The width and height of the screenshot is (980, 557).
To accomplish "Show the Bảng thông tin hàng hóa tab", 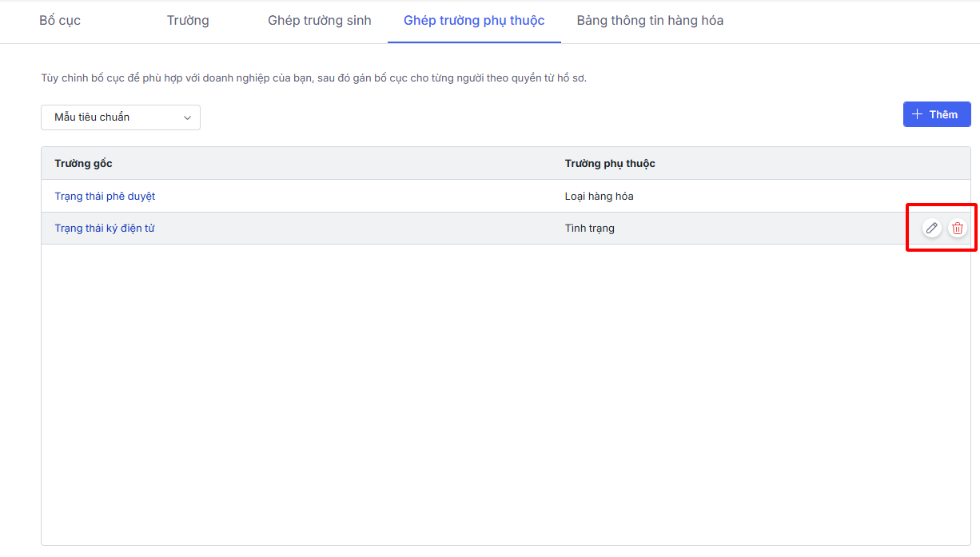I will [650, 21].
